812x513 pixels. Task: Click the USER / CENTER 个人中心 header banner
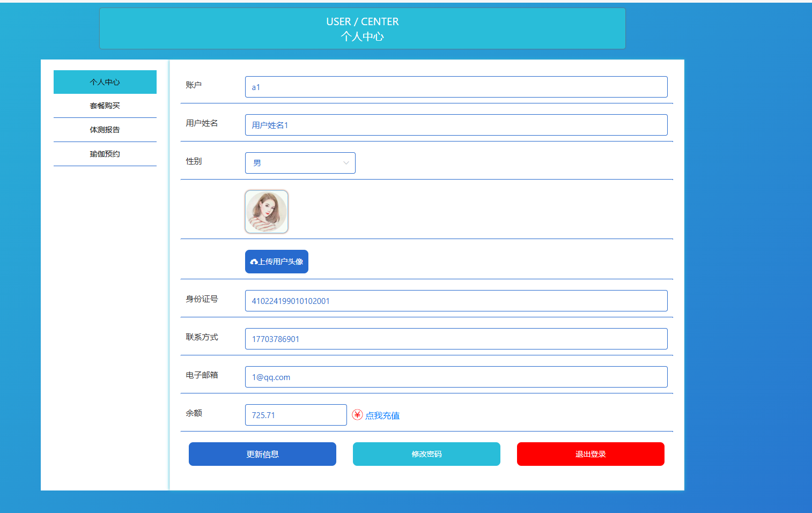(363, 28)
